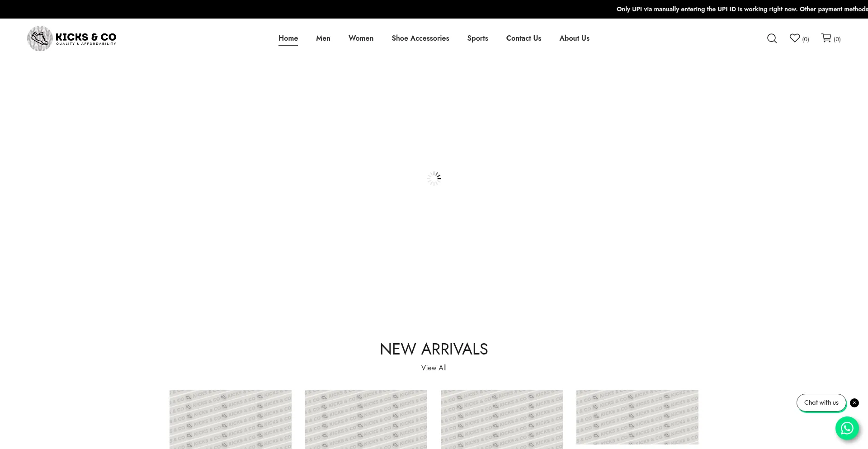
Task: Open the Sports category
Action: pyautogui.click(x=477, y=38)
